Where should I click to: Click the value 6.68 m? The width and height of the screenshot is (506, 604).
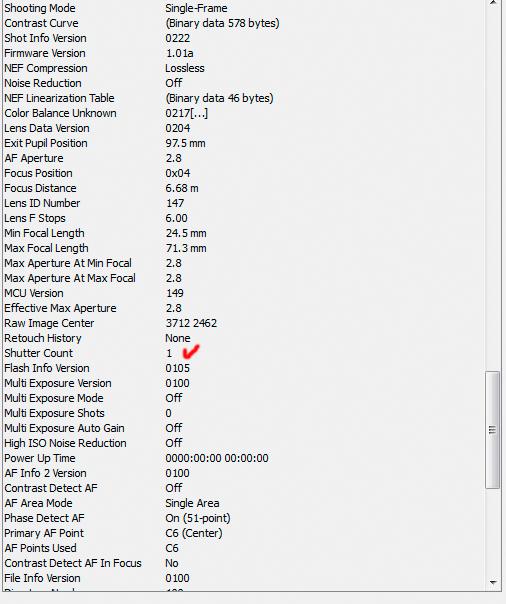(182, 188)
